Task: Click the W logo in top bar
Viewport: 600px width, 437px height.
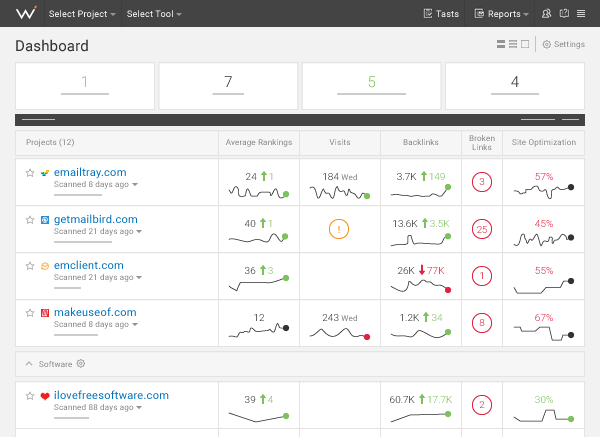Action: tap(26, 13)
